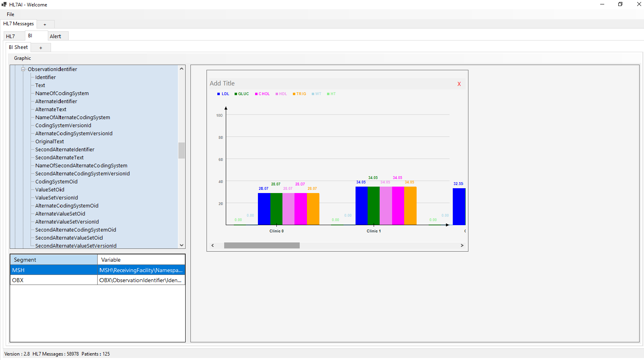Add a new BI Sheet tab
Image resolution: width=644 pixels, height=360 pixels.
pyautogui.click(x=41, y=48)
